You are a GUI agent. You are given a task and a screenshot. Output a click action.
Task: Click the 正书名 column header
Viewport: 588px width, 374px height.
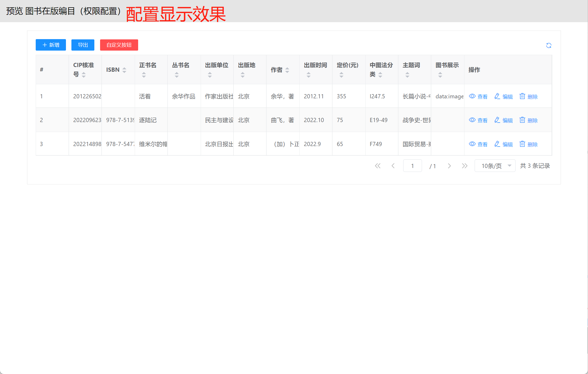pyautogui.click(x=148, y=65)
